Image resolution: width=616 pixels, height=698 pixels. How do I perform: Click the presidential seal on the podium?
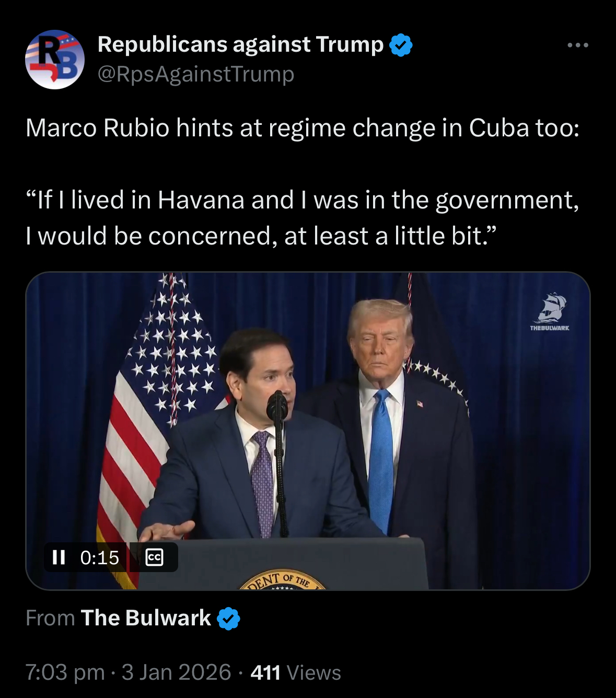(282, 581)
